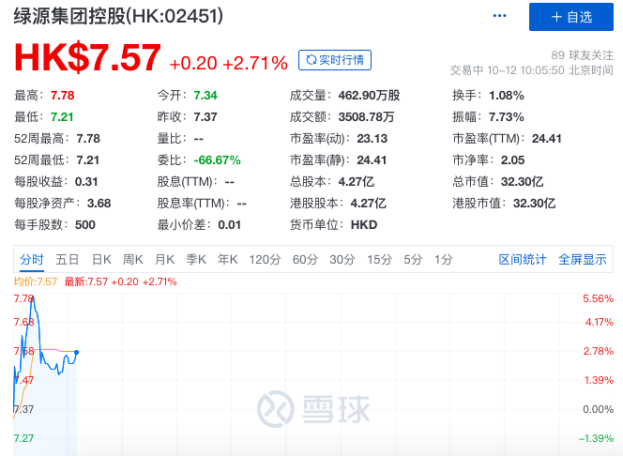Switch to the 五日 chart tab
The height and width of the screenshot is (456, 623).
click(67, 260)
